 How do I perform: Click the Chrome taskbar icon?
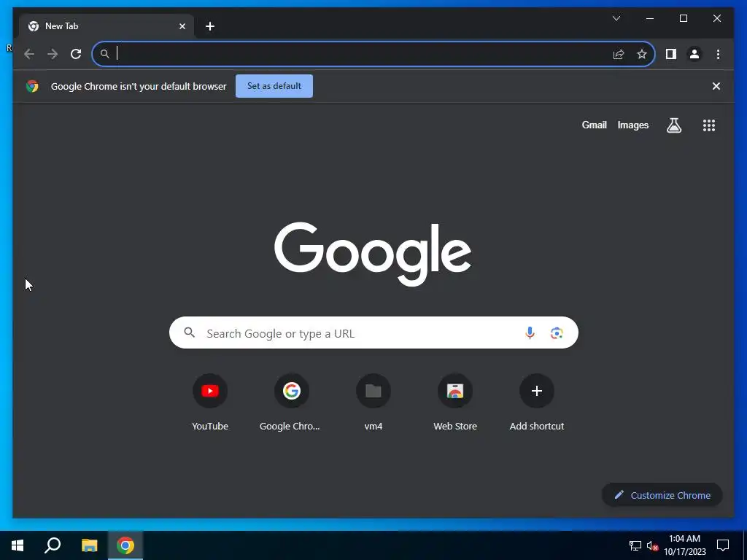click(125, 545)
